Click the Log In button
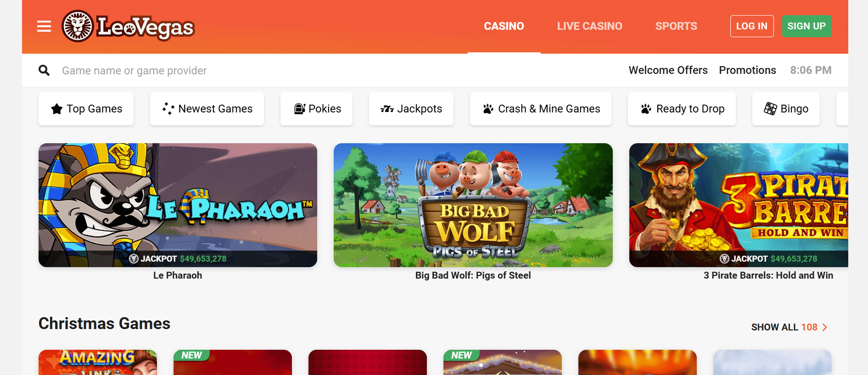This screenshot has width=868, height=375. pyautogui.click(x=752, y=26)
